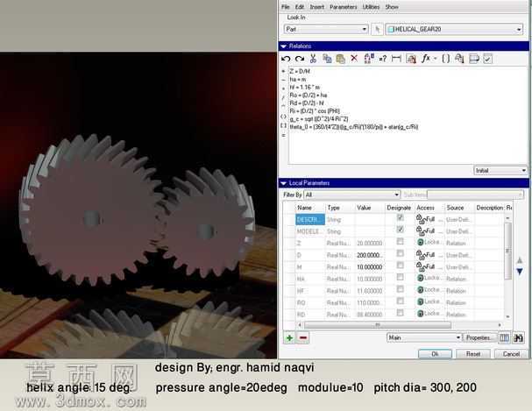Viewport: 532px width, 411px height.
Task: Open Filter By All dropdown
Action: 352,195
